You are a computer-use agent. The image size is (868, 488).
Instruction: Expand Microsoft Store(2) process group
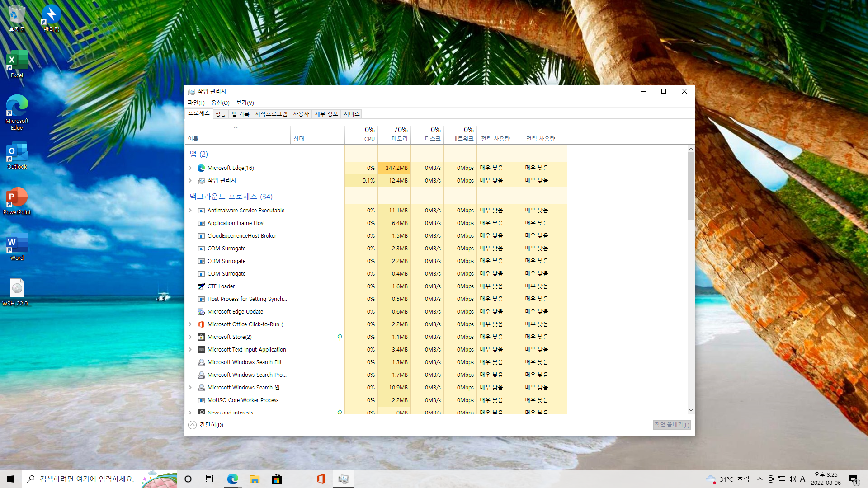point(190,337)
